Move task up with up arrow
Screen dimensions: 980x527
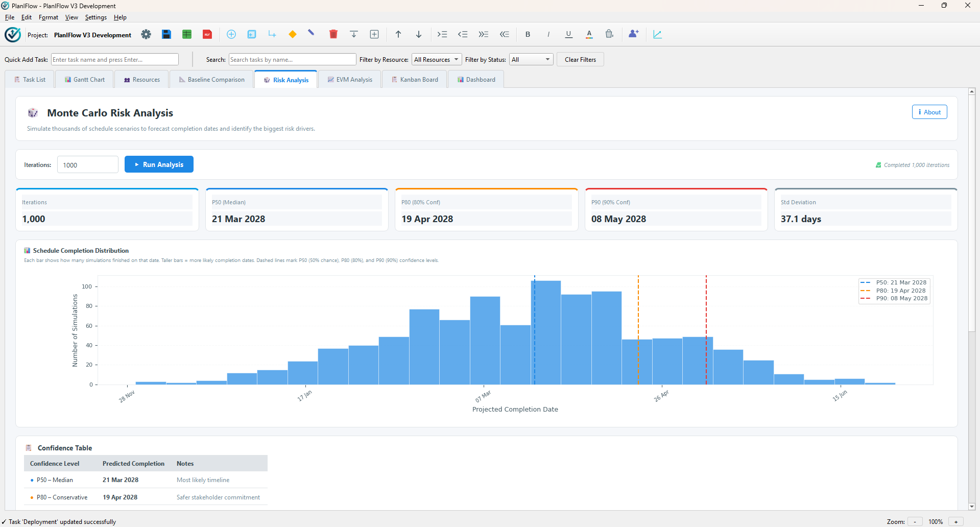coord(398,34)
